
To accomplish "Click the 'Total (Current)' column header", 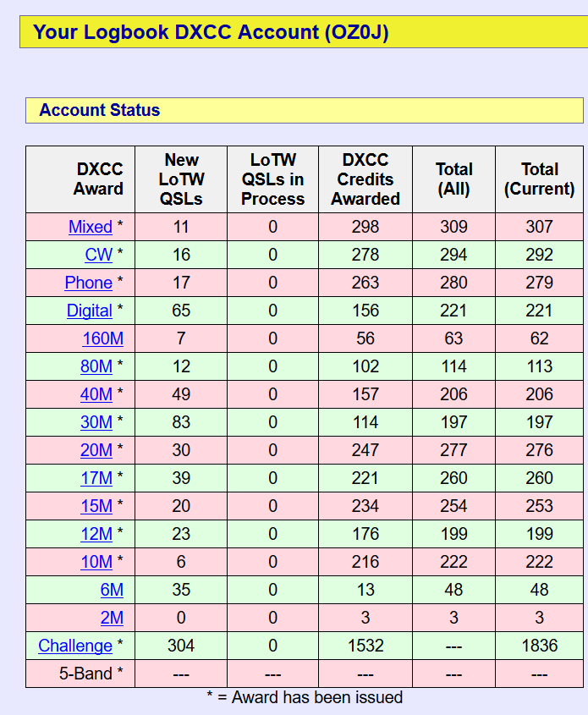I will (539, 179).
